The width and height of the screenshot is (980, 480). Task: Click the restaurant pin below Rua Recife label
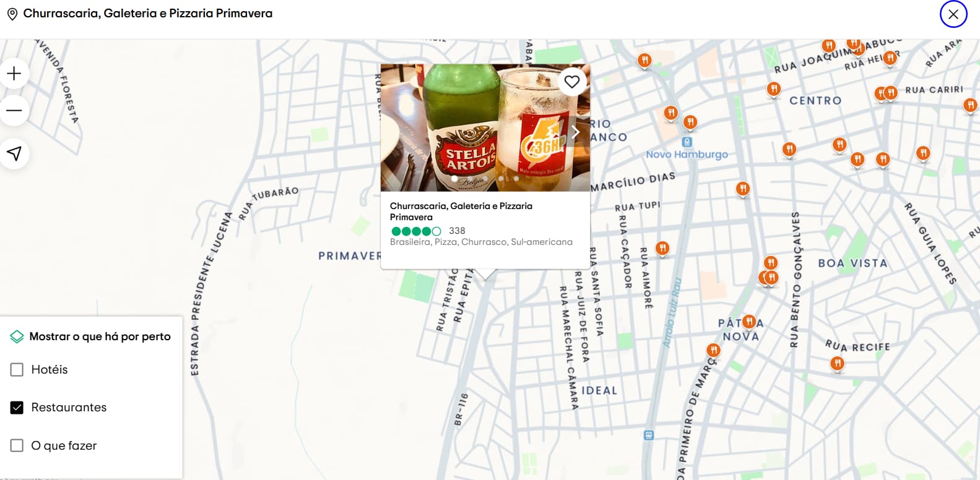[x=837, y=363]
